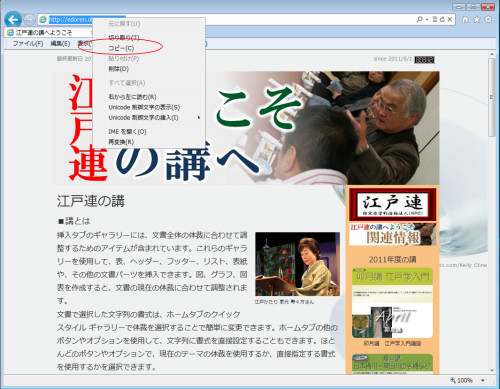
Task: Select the 江戸連の講へようこそ tab
Action: (x=43, y=32)
